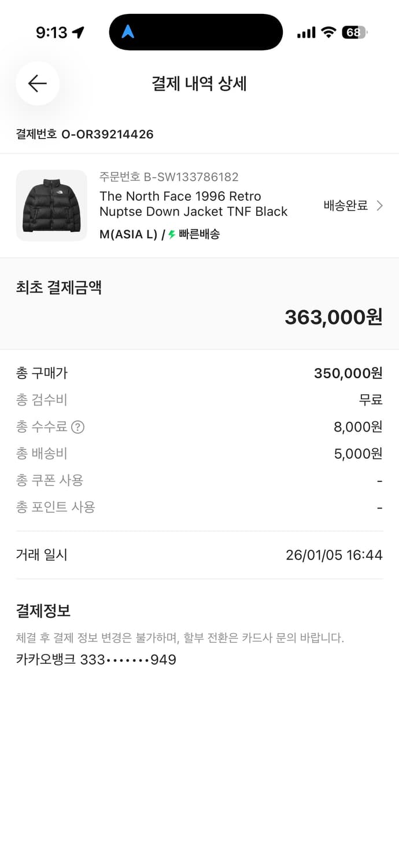Click the Wi-Fi icon in the status bar
Screen dimensions: 399x868
[327, 32]
